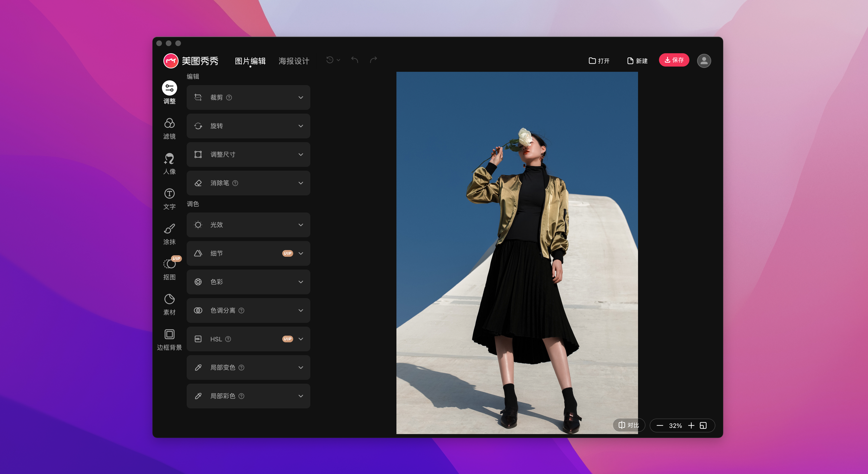
Task: Expand the 调整尺寸 resize panel chevron
Action: click(301, 154)
